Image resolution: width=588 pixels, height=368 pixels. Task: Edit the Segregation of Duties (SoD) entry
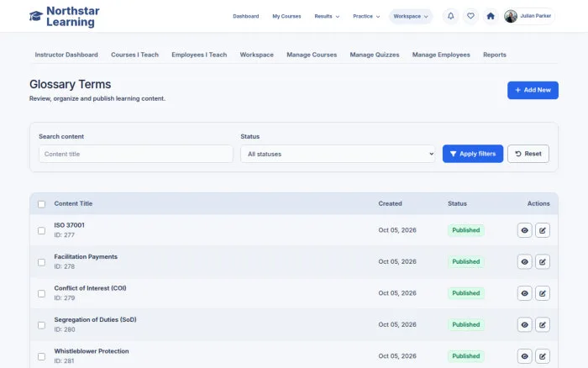click(x=543, y=325)
